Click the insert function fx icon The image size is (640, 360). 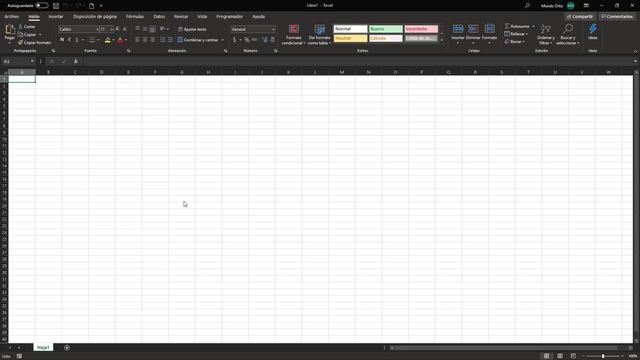(76, 62)
